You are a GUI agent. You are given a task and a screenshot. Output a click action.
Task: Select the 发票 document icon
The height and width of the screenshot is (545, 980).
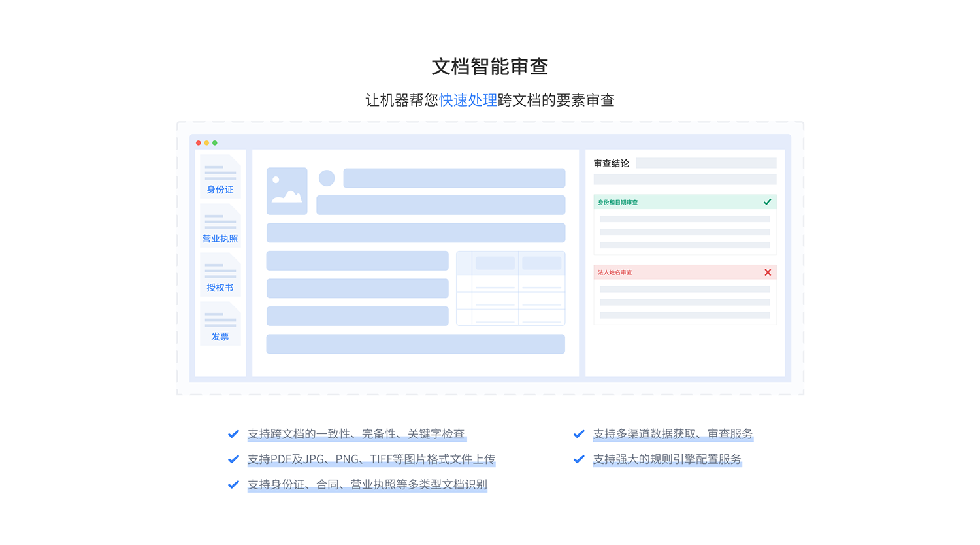point(220,323)
